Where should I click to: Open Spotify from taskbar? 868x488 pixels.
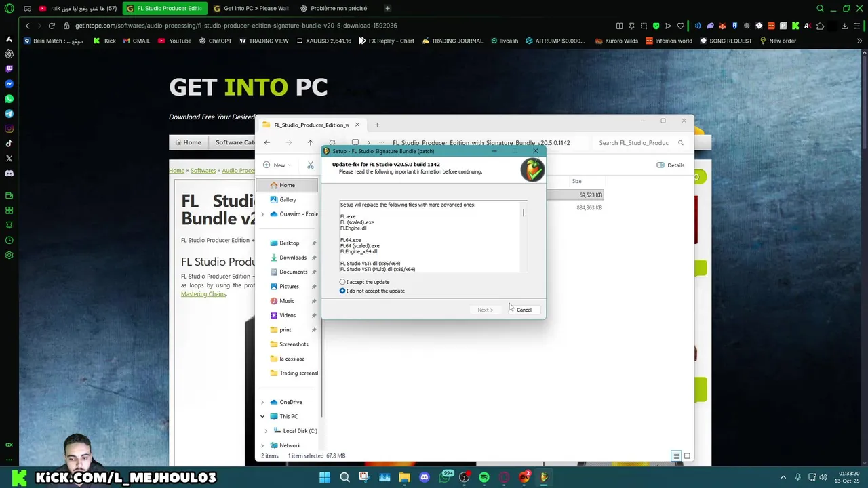(484, 477)
